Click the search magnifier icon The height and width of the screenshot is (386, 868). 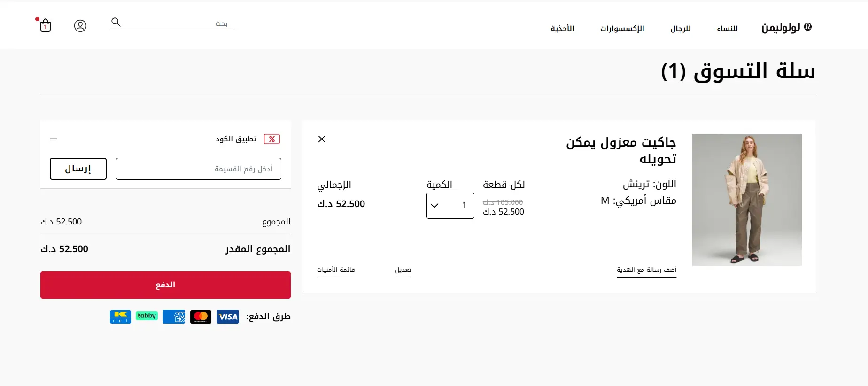point(116,22)
